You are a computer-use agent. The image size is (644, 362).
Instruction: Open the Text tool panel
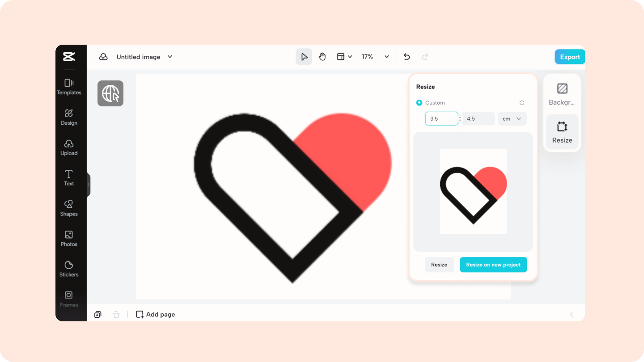pyautogui.click(x=69, y=177)
